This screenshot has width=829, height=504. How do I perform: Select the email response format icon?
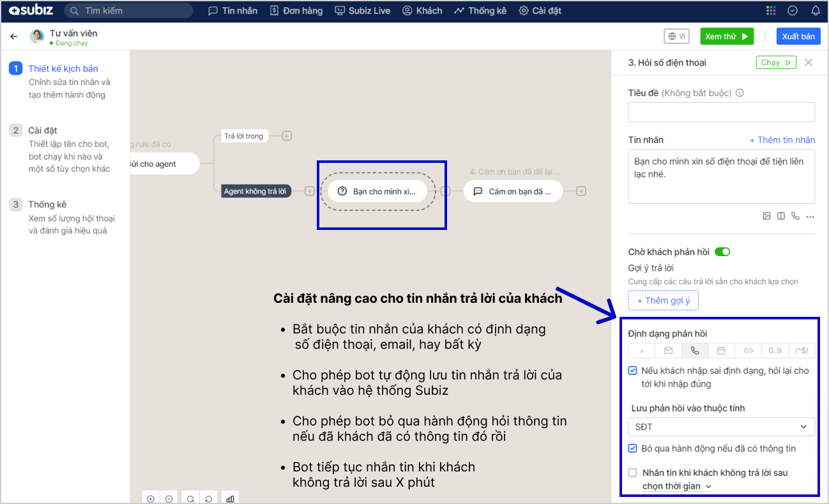click(668, 351)
